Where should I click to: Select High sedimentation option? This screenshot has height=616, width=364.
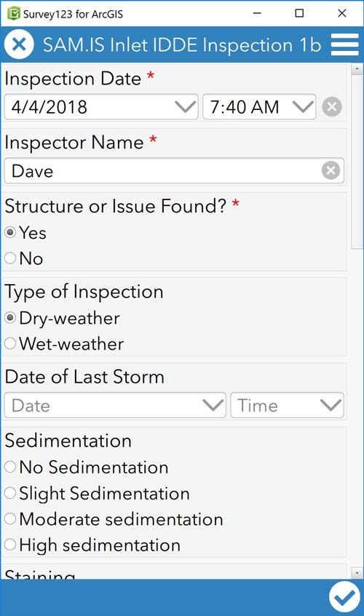(x=92, y=545)
